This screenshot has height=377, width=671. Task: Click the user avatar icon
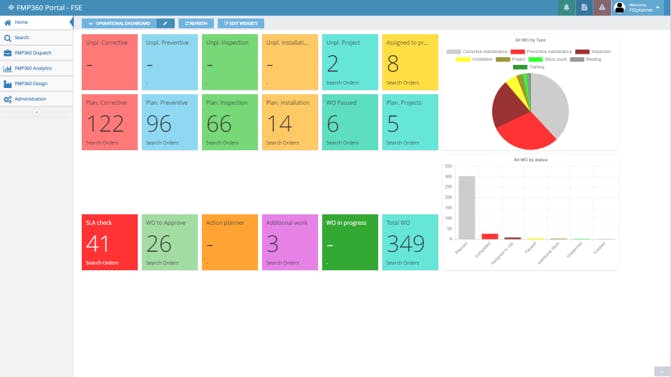click(619, 7)
